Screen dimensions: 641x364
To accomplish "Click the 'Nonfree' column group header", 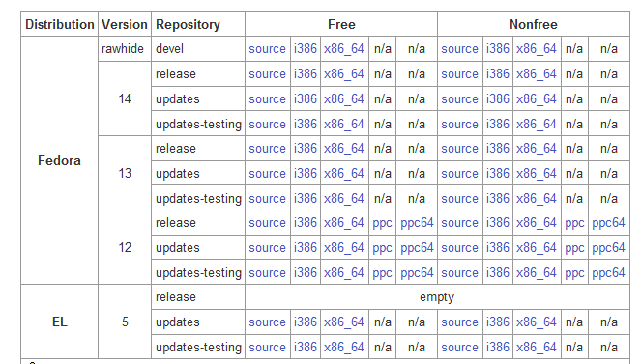I will [534, 24].
